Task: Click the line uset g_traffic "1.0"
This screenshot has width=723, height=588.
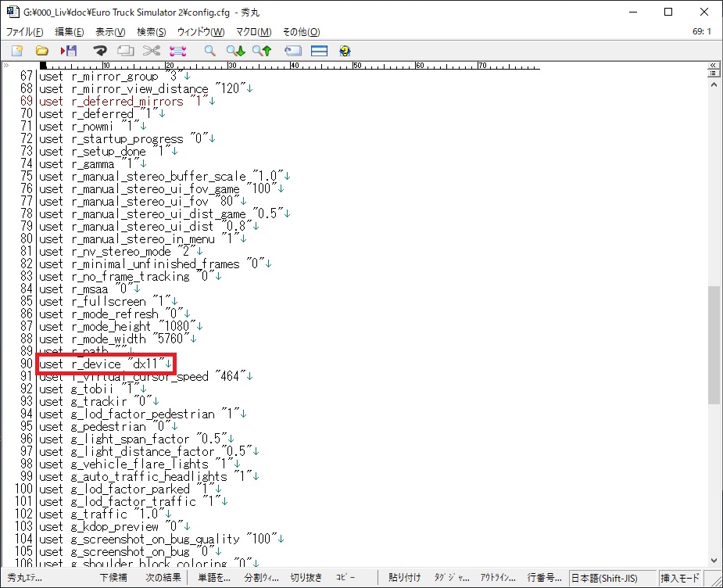Action: click(x=106, y=513)
